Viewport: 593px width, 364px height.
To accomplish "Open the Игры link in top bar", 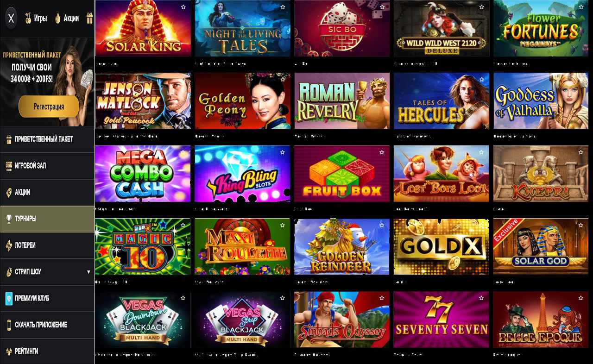I will 40,19.
